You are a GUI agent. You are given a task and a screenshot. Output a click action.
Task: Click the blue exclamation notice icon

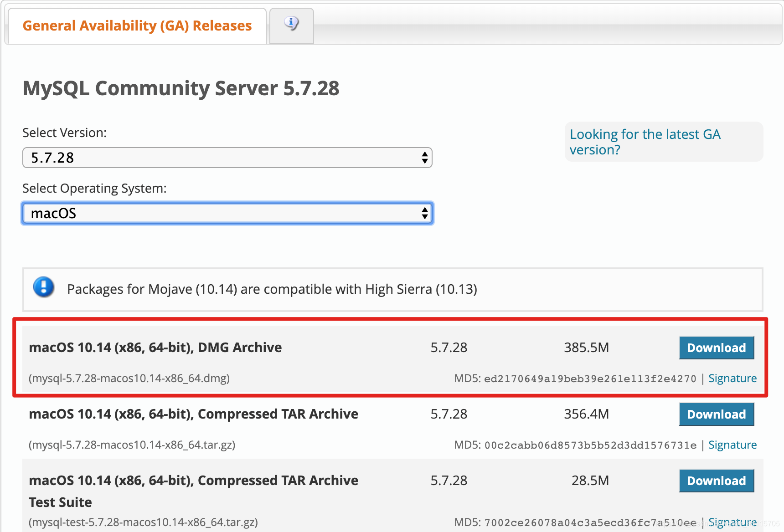point(44,287)
